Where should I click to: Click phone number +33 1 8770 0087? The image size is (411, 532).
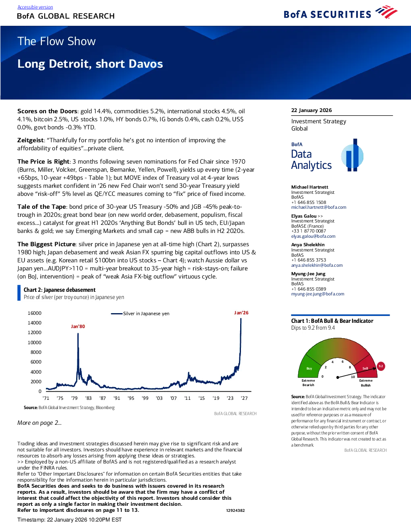coord(309,231)
